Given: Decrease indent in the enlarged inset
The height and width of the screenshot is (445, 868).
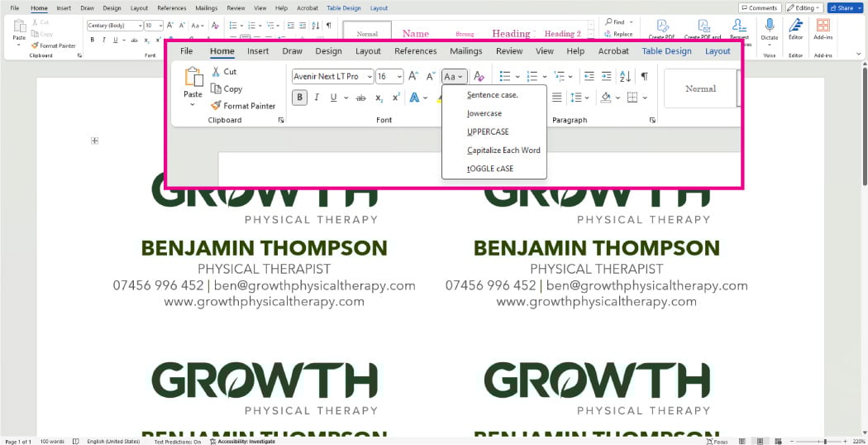Looking at the screenshot, I should (x=589, y=76).
